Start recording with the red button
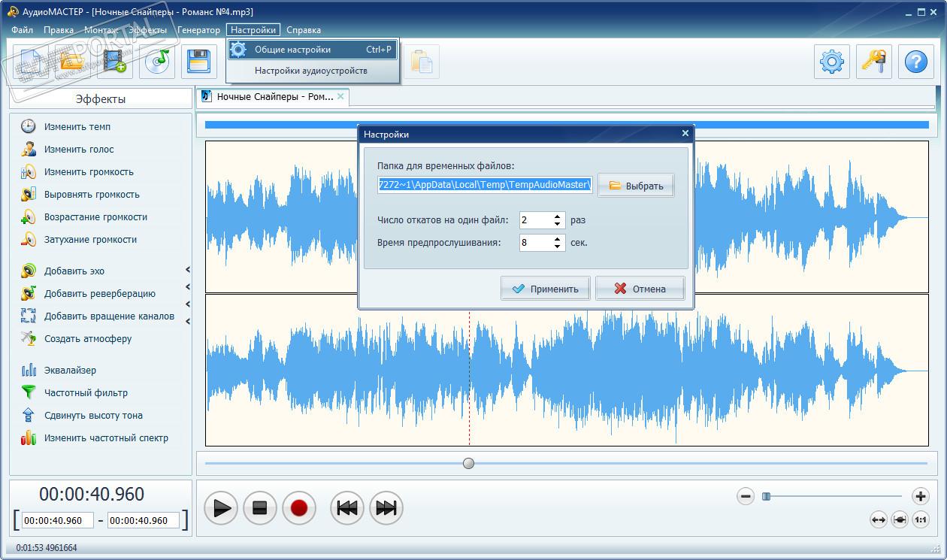Screen dimensions: 947x560 [299, 508]
